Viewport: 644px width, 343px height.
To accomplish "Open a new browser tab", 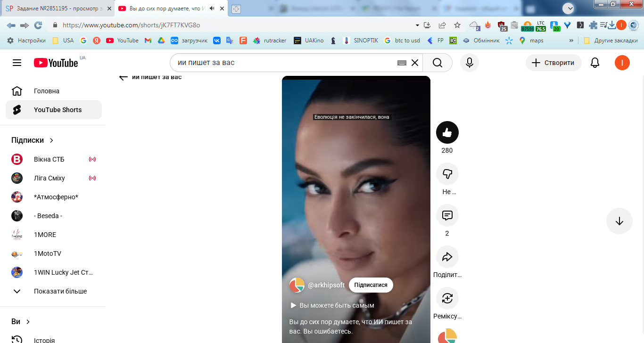I will tap(236, 8).
